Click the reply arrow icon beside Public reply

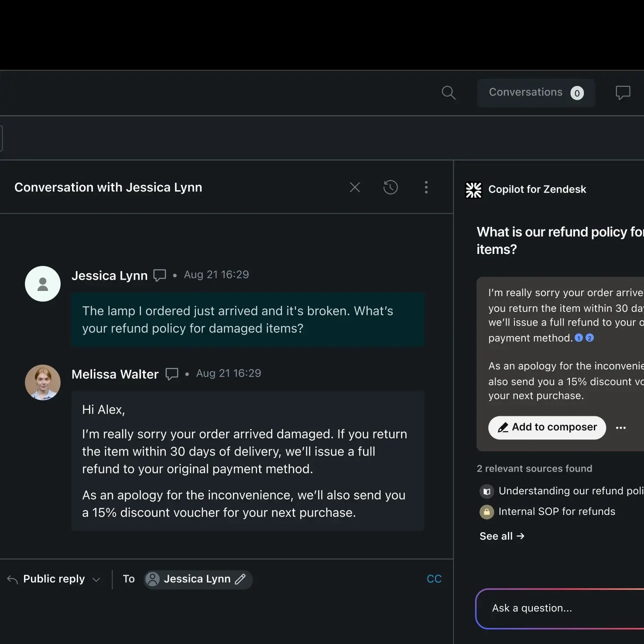pos(13,579)
